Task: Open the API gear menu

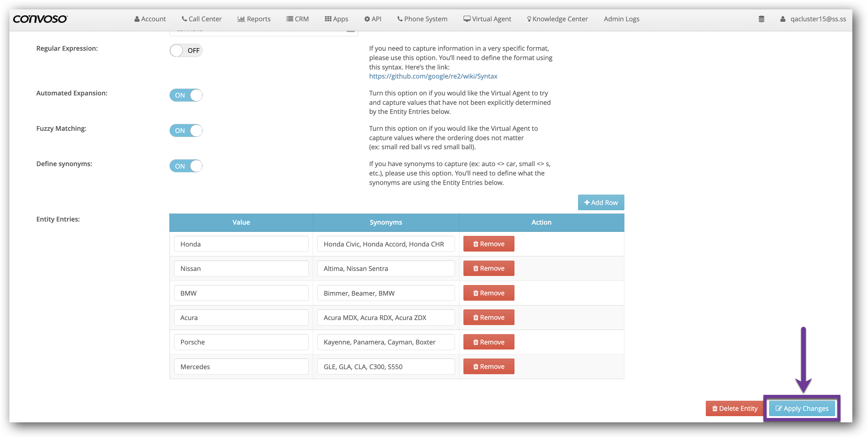Action: tap(373, 19)
